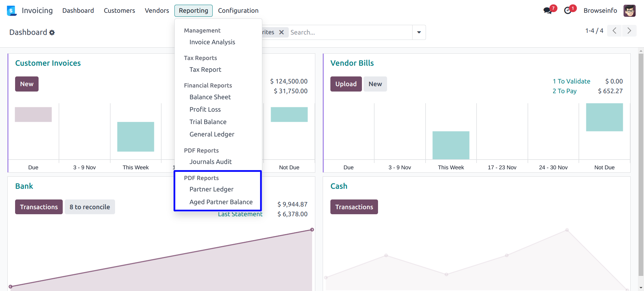
Task: Open the activities clock icon
Action: (x=568, y=11)
